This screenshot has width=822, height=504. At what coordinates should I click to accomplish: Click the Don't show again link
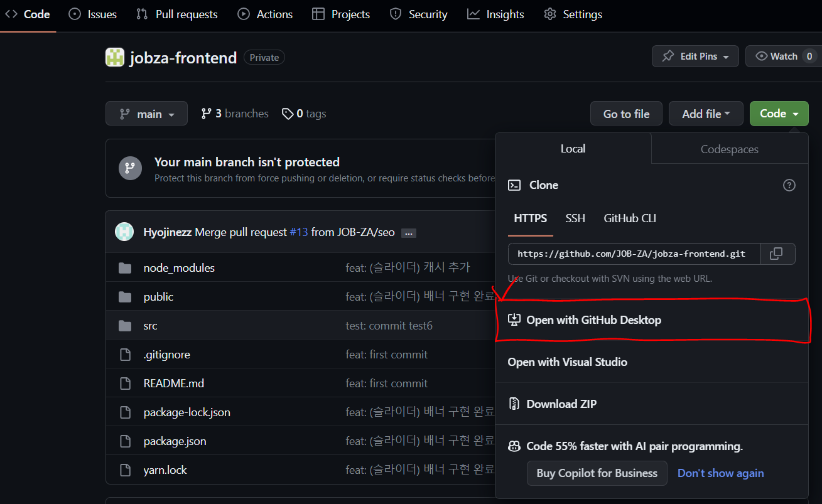pyautogui.click(x=720, y=473)
